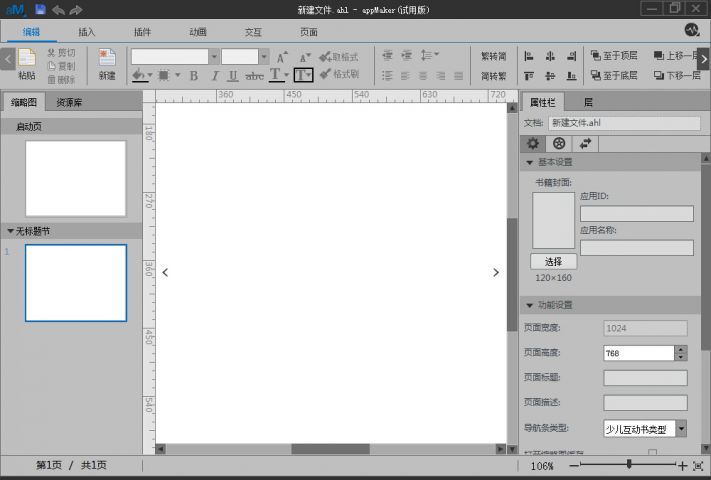Open the navigation bar type (导航条类型) dropdown
This screenshot has width=711, height=480.
click(681, 428)
